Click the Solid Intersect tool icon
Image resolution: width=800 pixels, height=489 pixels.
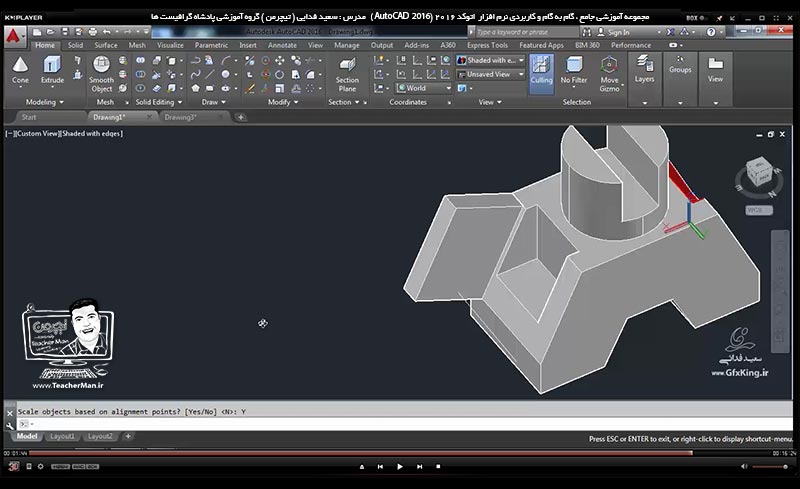(140, 88)
